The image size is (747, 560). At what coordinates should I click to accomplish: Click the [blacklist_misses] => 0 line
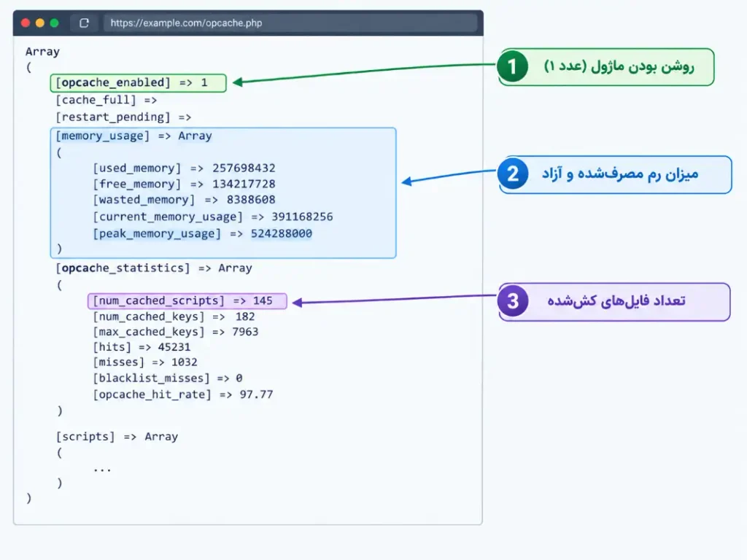(x=168, y=378)
